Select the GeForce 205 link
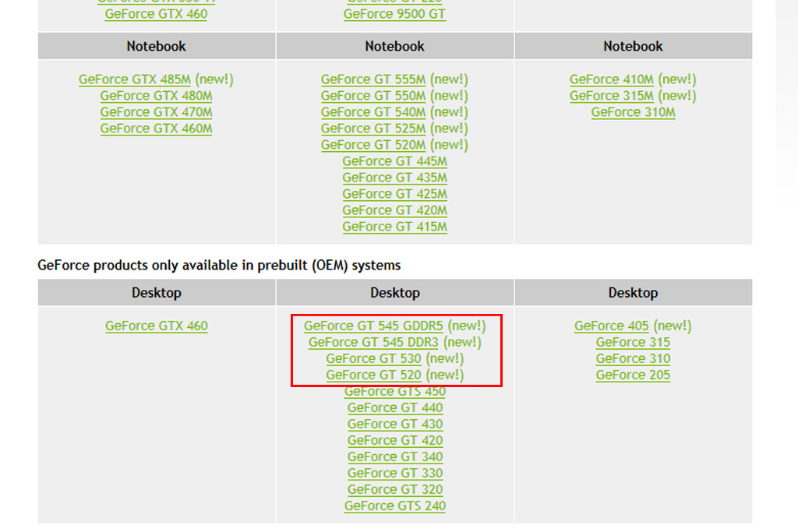Image resolution: width=798 pixels, height=532 pixels. (x=633, y=375)
